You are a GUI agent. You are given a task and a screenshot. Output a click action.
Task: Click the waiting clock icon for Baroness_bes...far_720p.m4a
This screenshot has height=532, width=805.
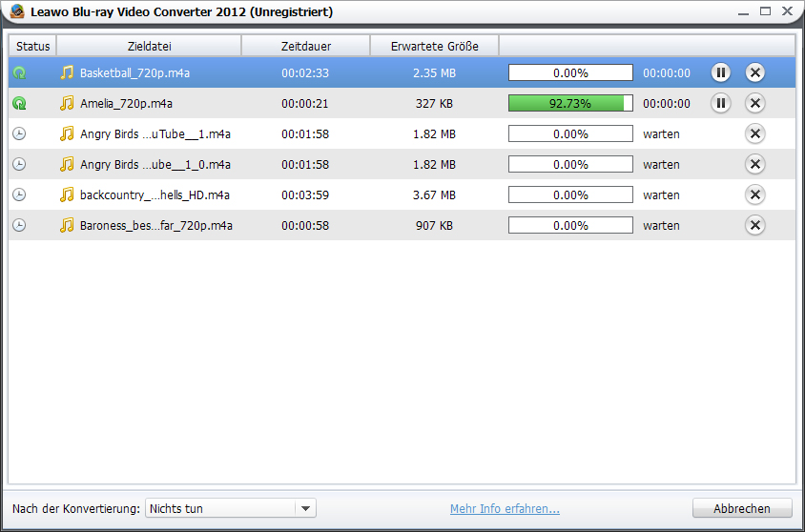[19, 225]
